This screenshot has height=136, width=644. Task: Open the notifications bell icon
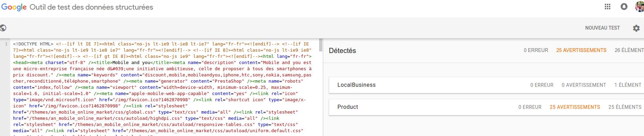[624, 7]
